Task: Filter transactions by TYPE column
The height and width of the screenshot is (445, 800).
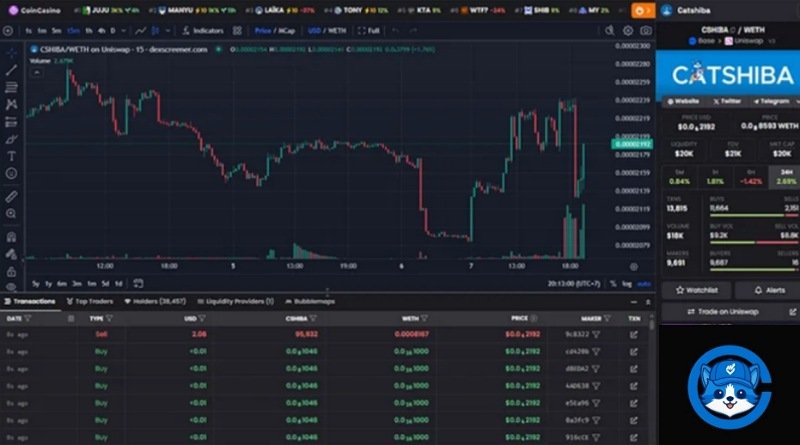Action: [x=109, y=318]
